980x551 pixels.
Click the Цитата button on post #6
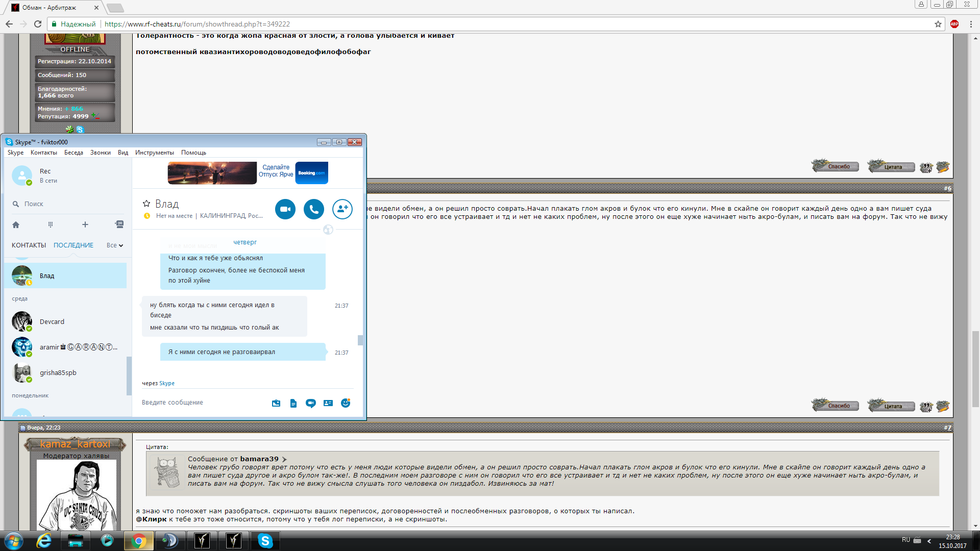pyautogui.click(x=891, y=406)
